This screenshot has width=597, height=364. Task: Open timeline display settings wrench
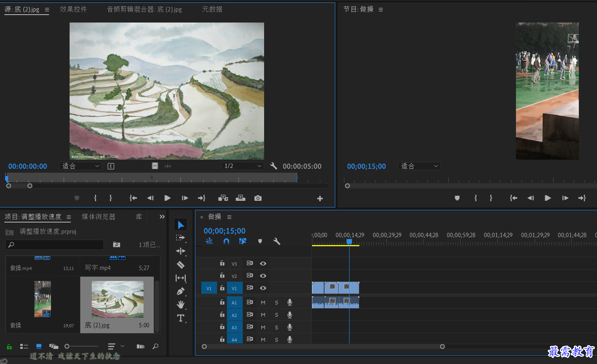click(x=277, y=241)
